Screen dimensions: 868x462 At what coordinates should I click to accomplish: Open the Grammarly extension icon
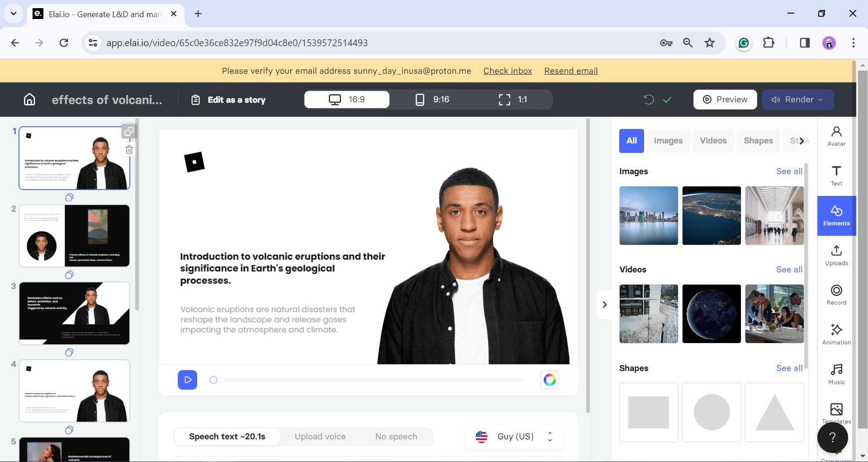744,43
